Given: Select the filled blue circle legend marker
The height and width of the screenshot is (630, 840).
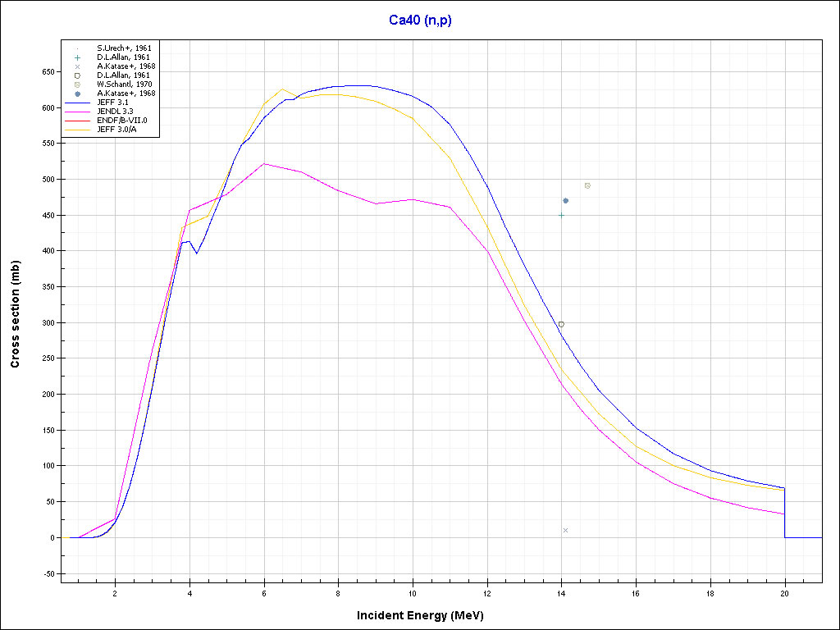Looking at the screenshot, I should point(77,94).
